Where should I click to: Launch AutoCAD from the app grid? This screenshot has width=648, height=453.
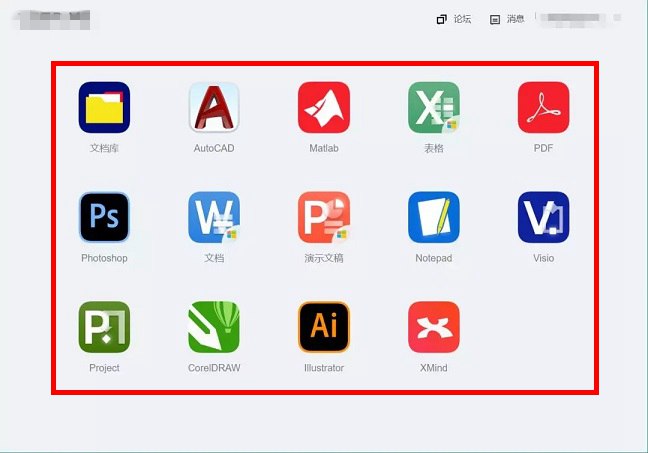(x=214, y=107)
